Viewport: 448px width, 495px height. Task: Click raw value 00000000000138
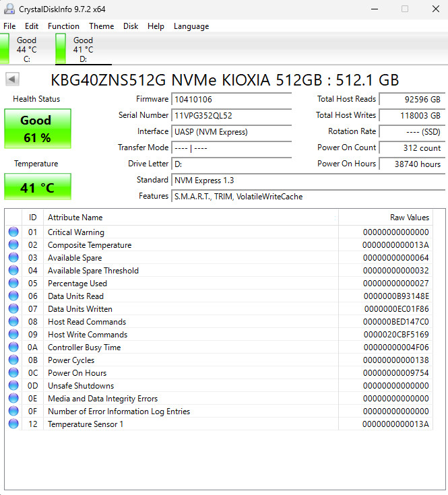click(x=396, y=360)
